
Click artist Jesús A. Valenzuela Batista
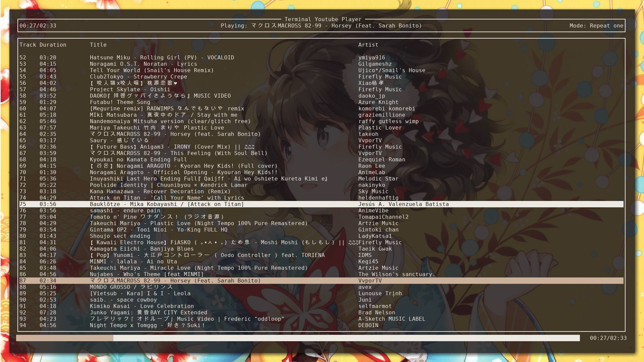[403, 204]
